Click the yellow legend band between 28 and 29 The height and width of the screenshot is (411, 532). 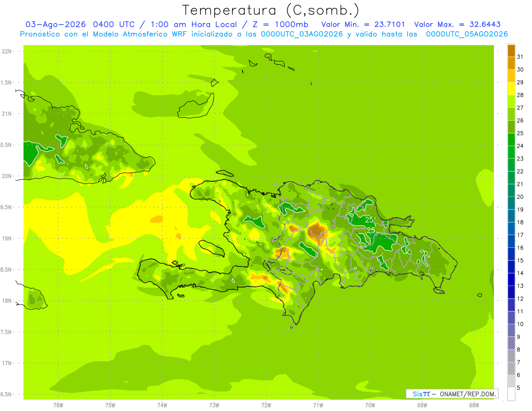(x=511, y=89)
